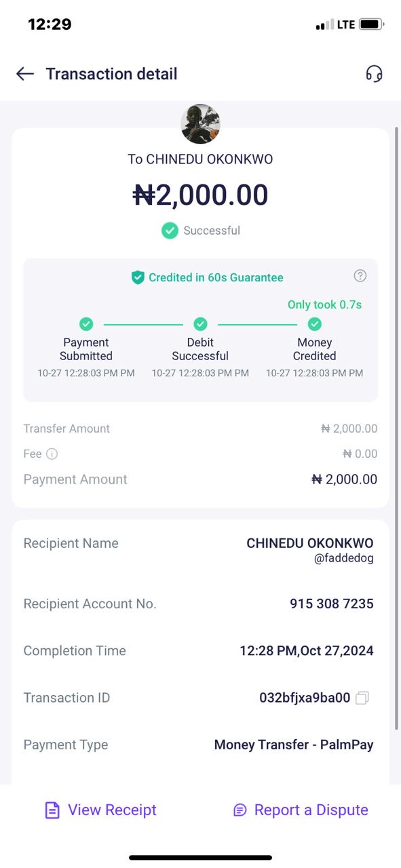Screen dimensions: 401x868
Task: Tap the @faddedog username tag
Action: (x=343, y=559)
